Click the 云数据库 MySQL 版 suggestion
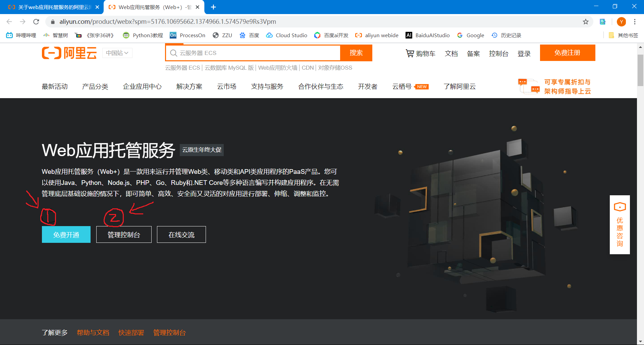 tap(229, 68)
